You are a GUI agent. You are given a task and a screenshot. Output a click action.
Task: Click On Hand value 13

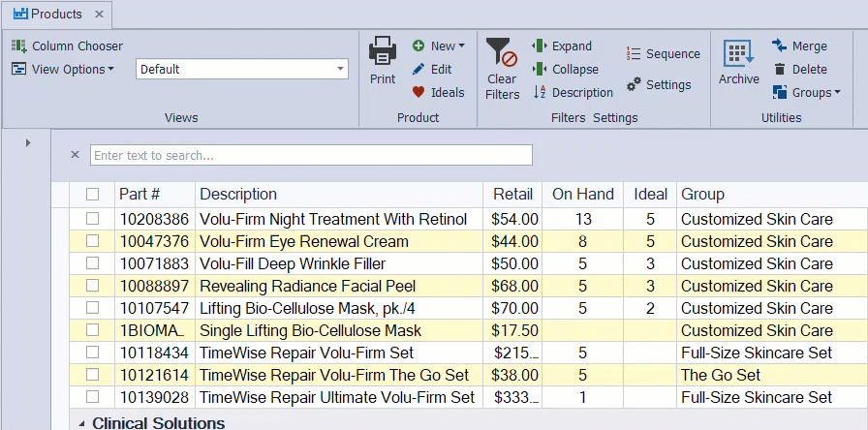(583, 219)
